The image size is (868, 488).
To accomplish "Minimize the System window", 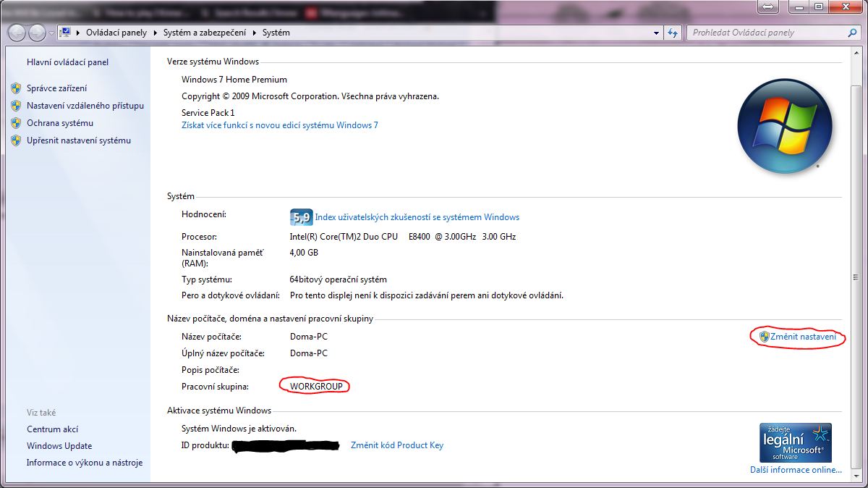I will [x=799, y=7].
